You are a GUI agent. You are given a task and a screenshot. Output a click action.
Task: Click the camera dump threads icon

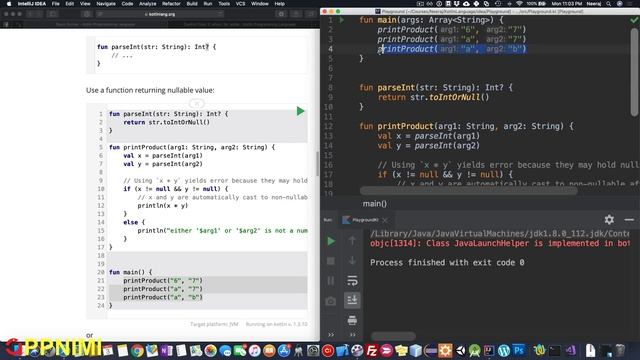click(331, 301)
